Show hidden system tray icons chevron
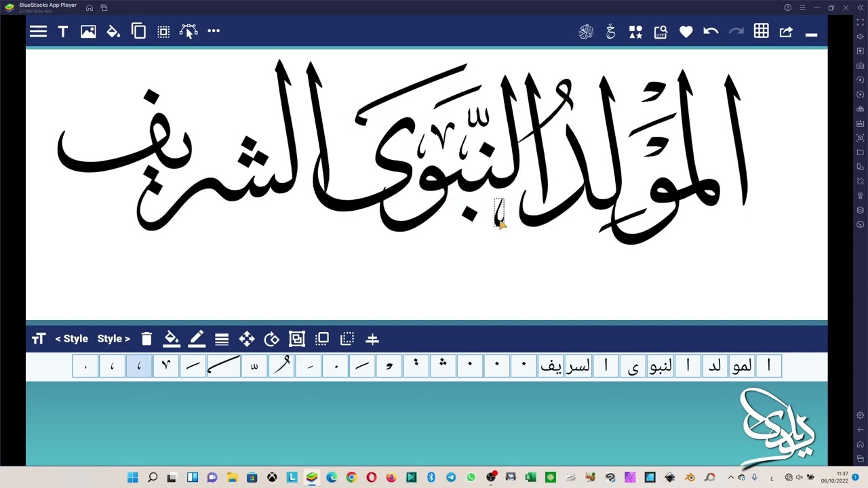Viewport: 868px width, 488px height. pyautogui.click(x=731, y=478)
